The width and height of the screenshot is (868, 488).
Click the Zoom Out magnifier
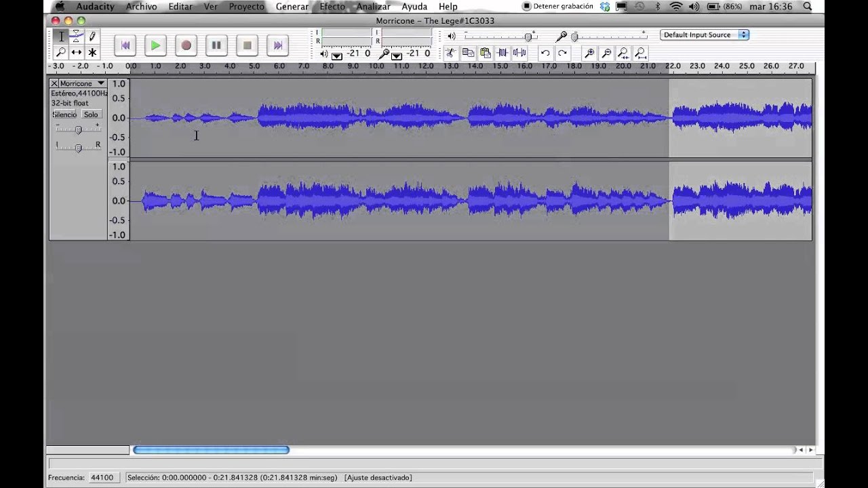tap(606, 53)
